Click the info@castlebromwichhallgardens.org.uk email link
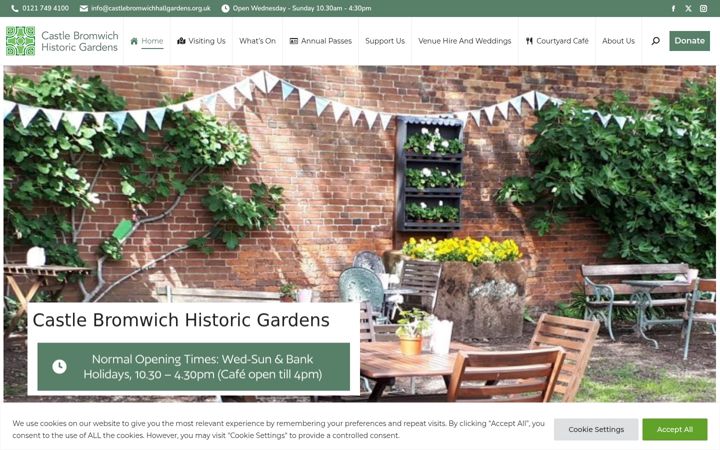 151,8
